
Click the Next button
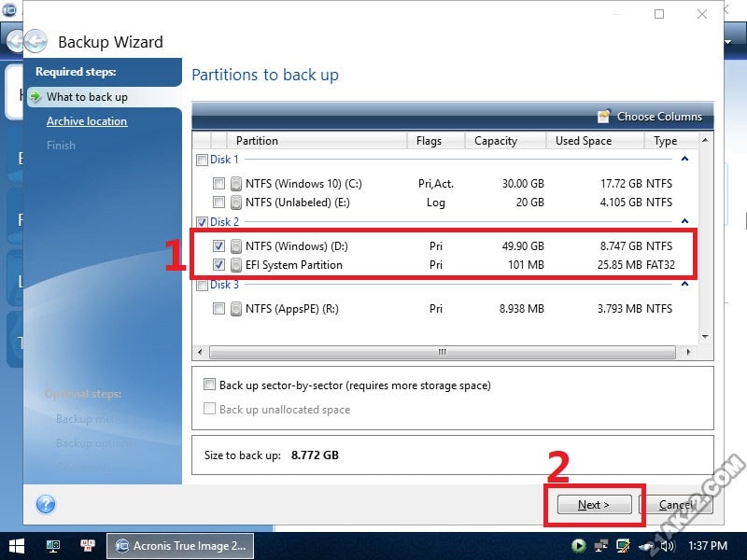pos(594,504)
